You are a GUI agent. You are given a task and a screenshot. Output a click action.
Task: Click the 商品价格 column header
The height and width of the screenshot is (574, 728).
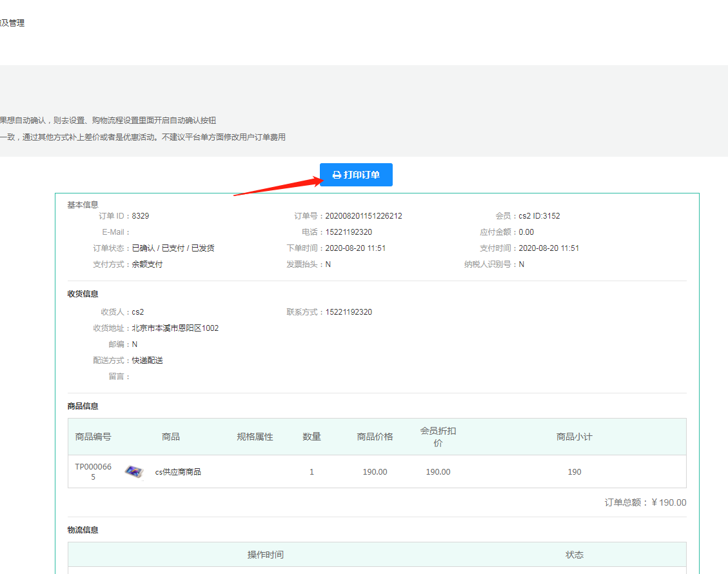pos(375,437)
